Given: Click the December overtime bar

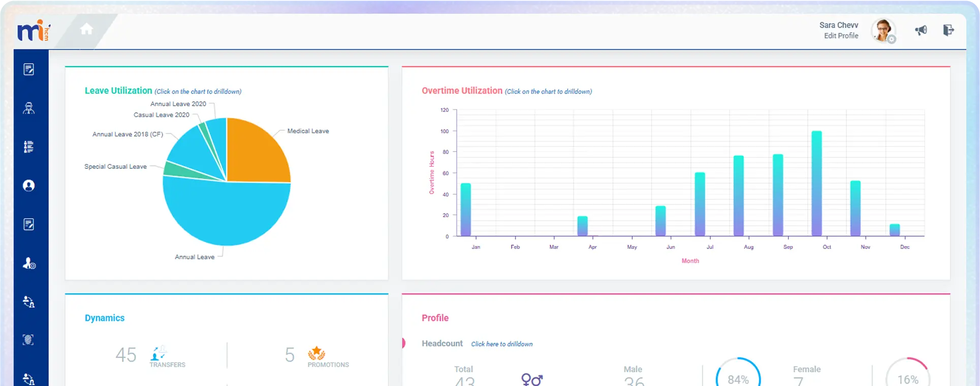Looking at the screenshot, I should [895, 230].
